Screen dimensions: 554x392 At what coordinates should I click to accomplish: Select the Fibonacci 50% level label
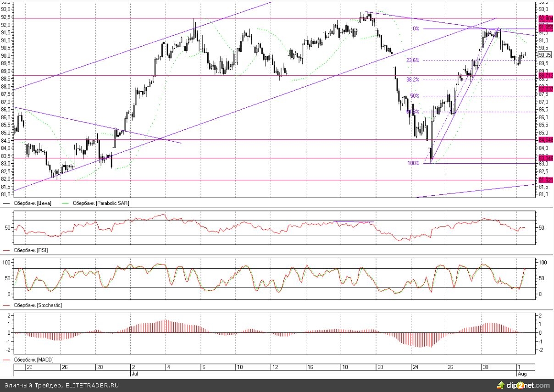click(415, 96)
